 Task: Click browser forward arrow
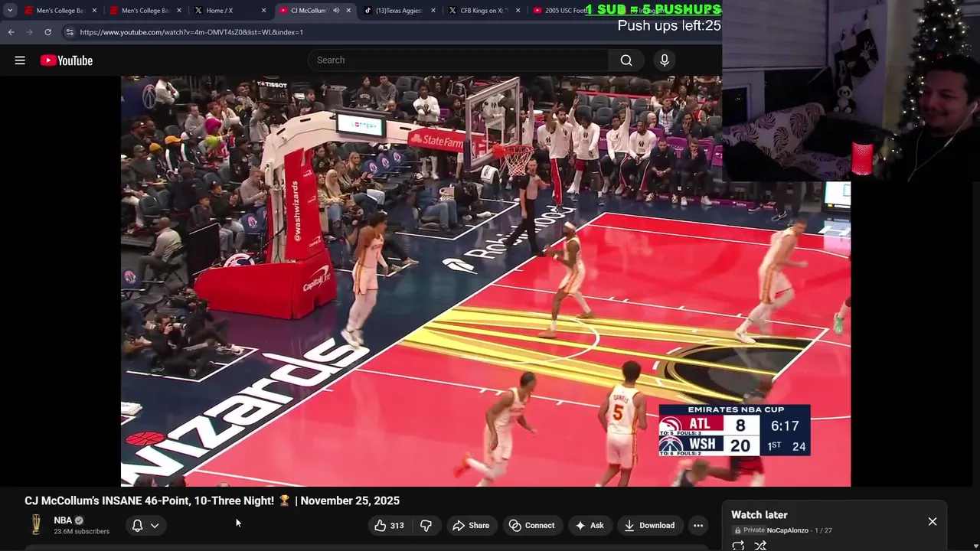coord(29,32)
